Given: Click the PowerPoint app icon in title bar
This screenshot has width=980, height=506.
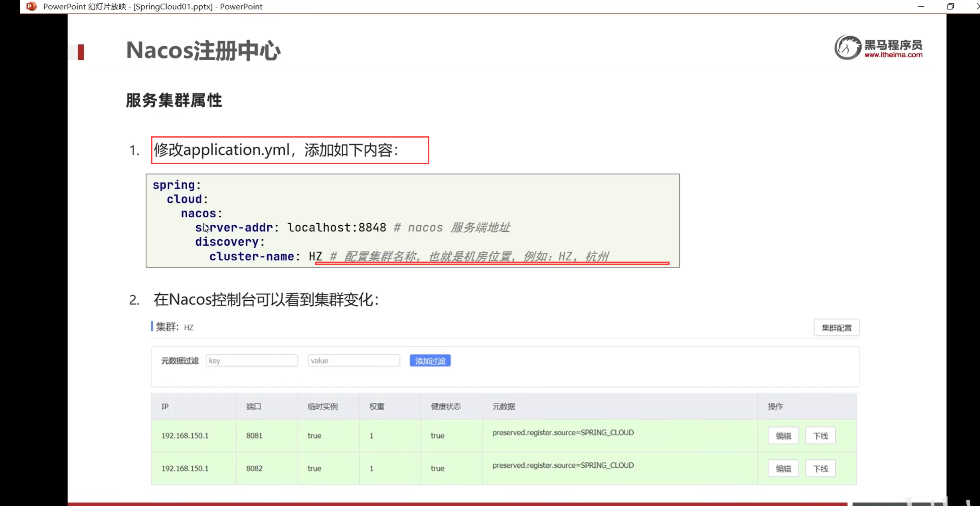Looking at the screenshot, I should (x=31, y=6).
